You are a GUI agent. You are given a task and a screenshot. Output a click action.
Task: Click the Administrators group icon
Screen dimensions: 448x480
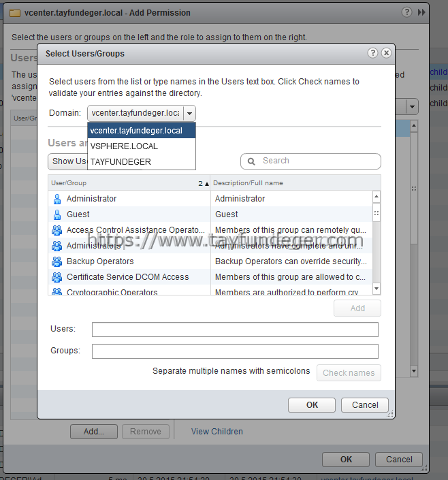click(x=57, y=246)
